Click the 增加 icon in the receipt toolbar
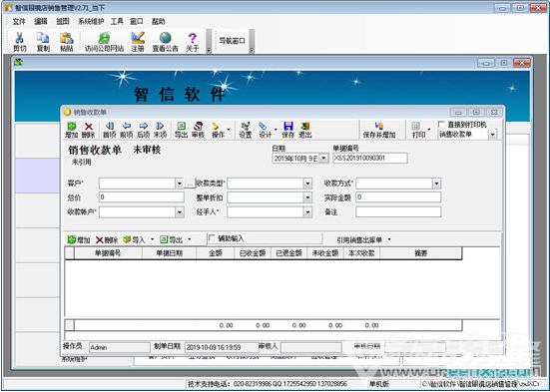This screenshot has height=392, width=550. click(x=72, y=127)
